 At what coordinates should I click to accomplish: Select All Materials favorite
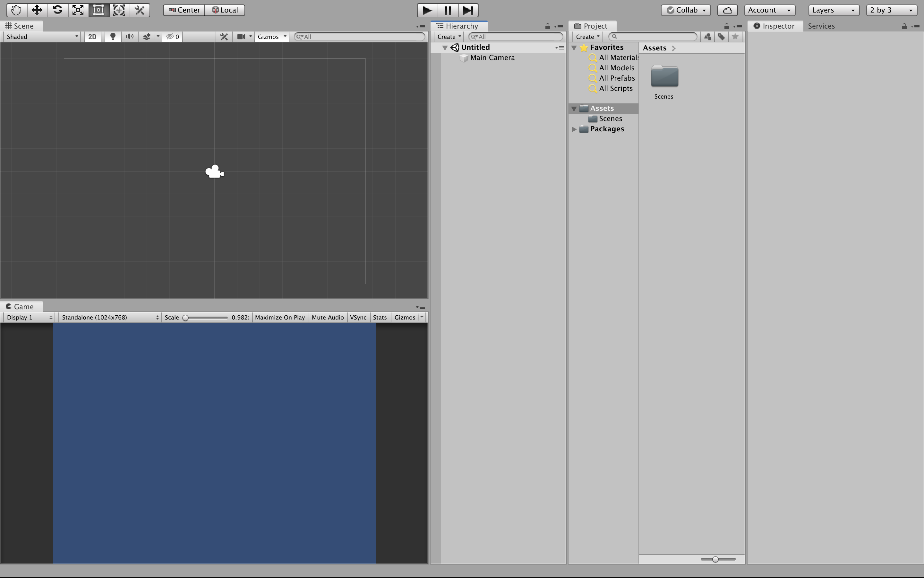[613, 58]
